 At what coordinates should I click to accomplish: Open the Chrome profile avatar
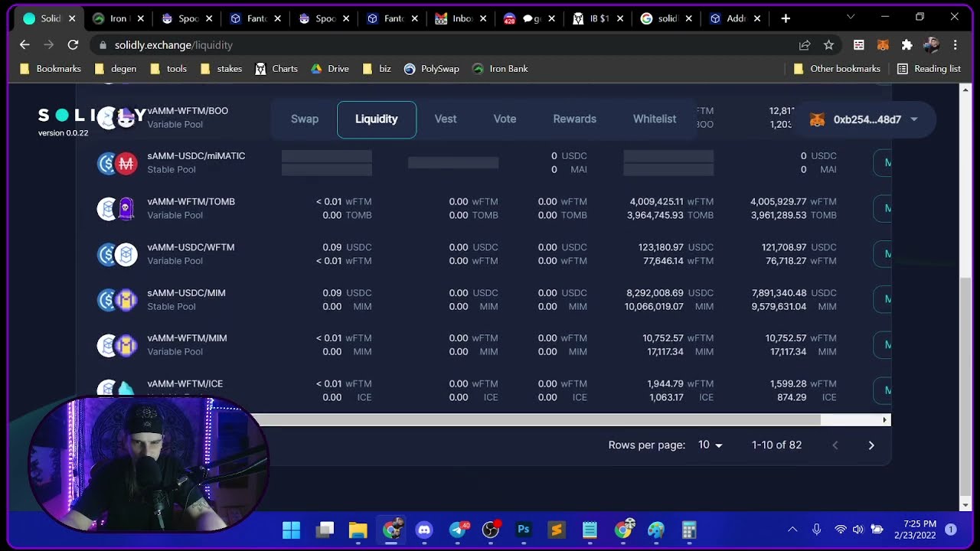click(x=932, y=45)
